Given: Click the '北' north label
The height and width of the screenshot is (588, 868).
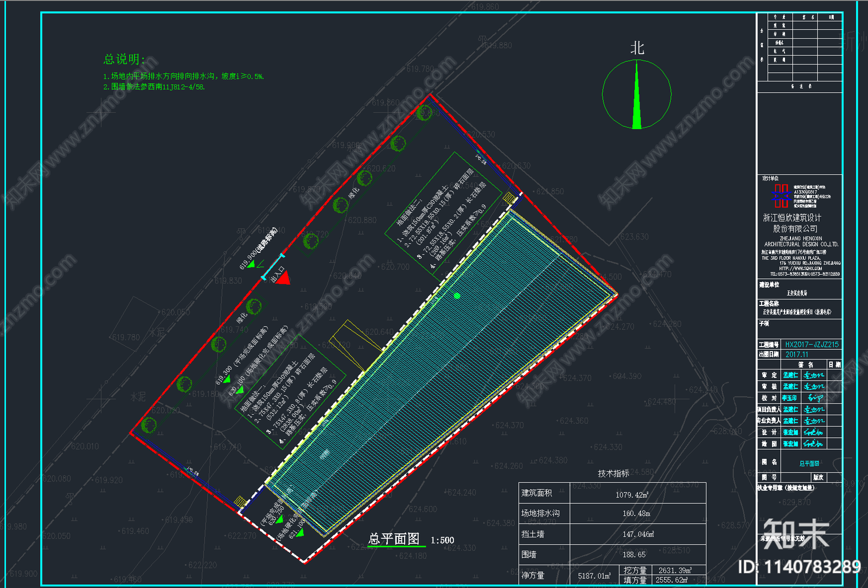Looking at the screenshot, I should 637,48.
